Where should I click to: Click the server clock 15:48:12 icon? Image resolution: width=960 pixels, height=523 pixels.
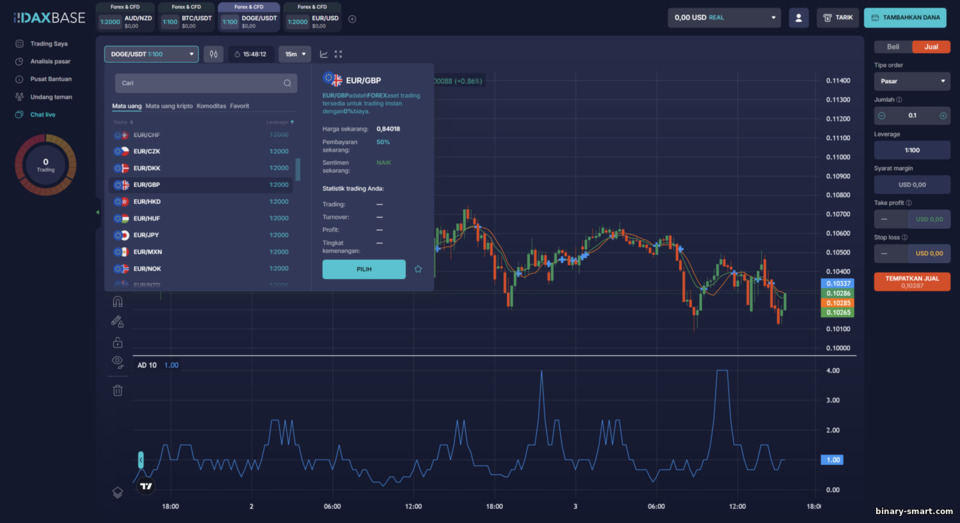237,55
